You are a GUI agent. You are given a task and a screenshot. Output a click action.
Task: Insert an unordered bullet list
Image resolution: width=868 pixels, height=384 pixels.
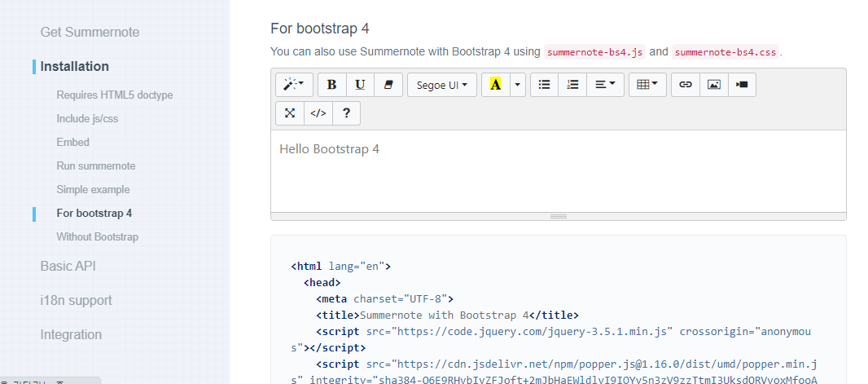tap(544, 85)
